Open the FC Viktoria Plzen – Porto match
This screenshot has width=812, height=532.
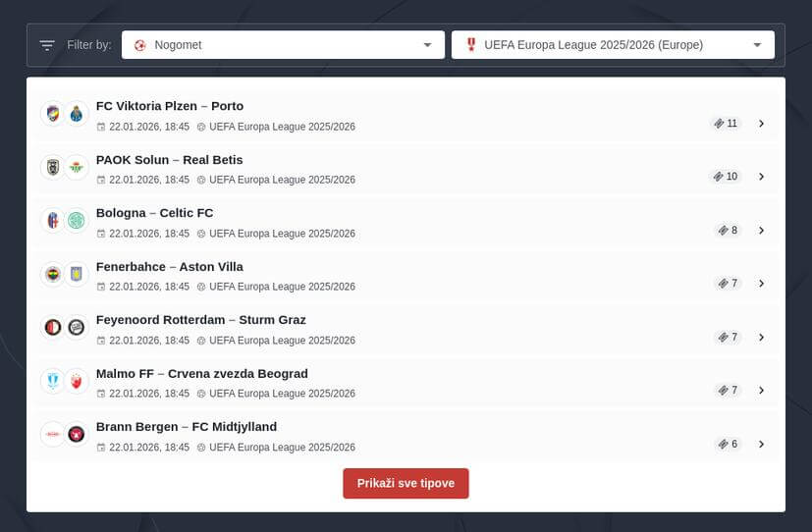click(x=170, y=106)
